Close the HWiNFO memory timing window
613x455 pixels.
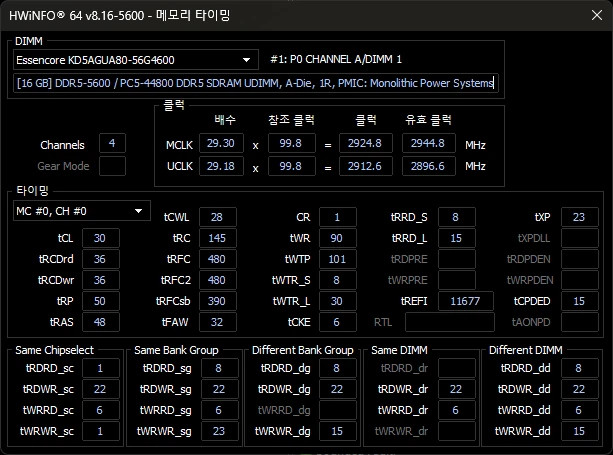click(x=597, y=15)
